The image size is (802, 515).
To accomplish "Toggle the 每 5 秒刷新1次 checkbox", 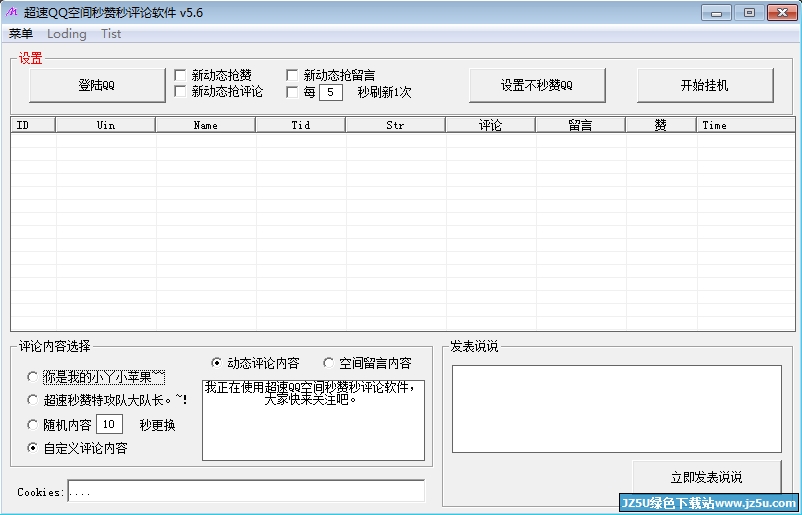I will coord(292,92).
